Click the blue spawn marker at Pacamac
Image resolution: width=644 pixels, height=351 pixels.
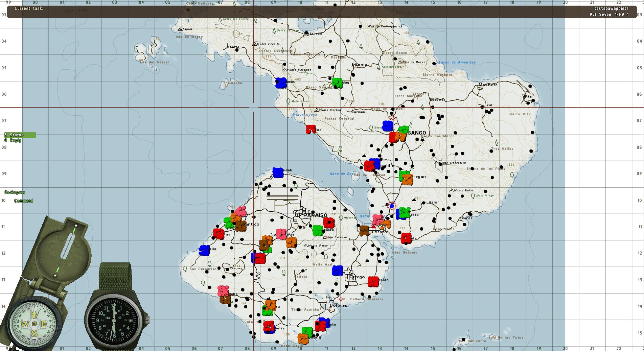click(281, 83)
